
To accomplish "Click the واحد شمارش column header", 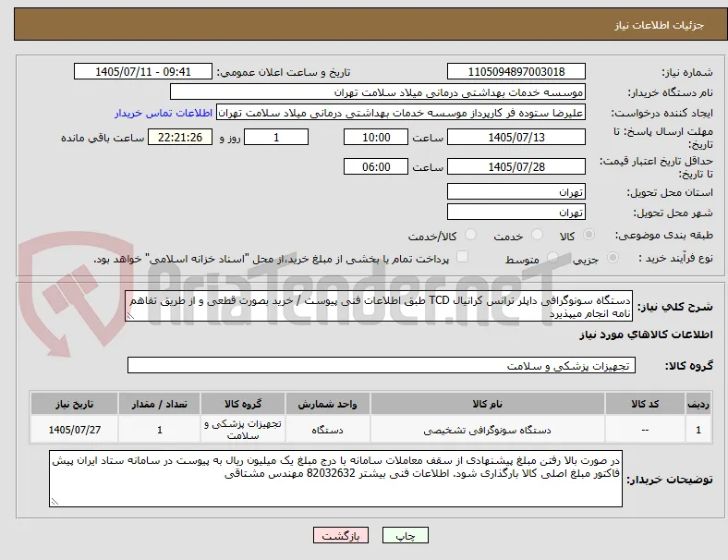I will pyautogui.click(x=328, y=404).
